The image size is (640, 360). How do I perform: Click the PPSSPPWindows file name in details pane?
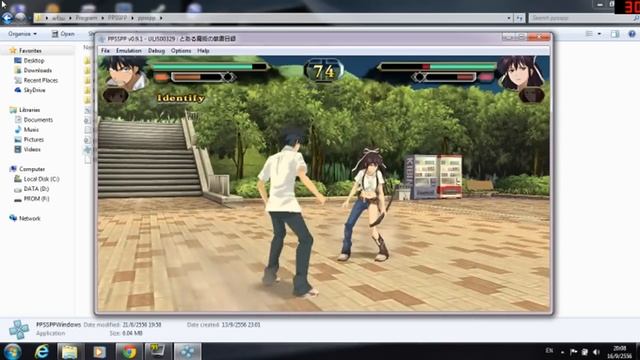click(x=58, y=324)
